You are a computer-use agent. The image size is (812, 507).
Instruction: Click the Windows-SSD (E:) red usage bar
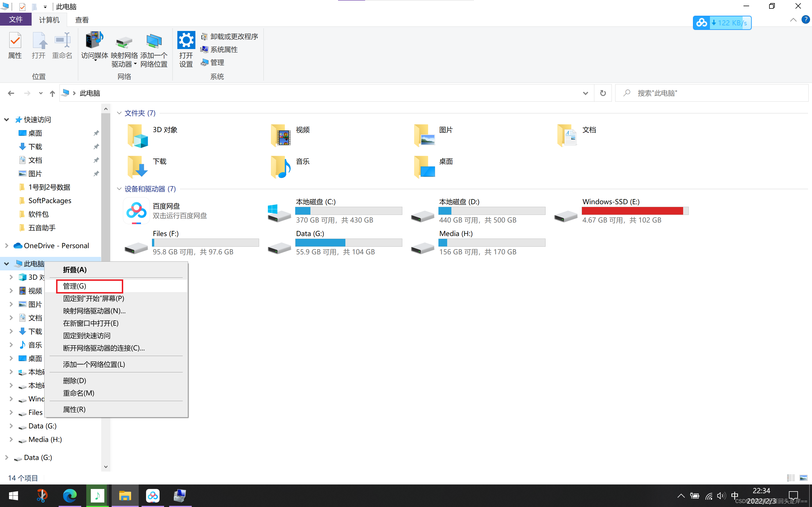tap(632, 211)
